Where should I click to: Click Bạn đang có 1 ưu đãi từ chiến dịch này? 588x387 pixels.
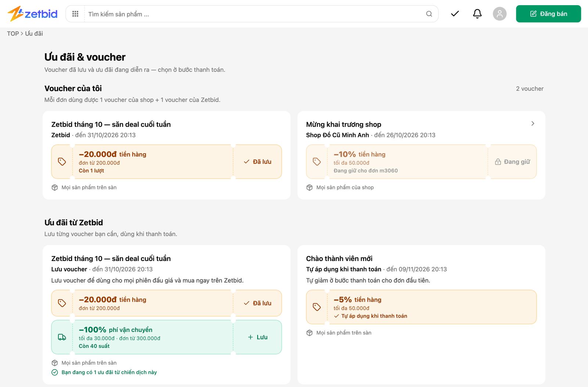coord(109,372)
